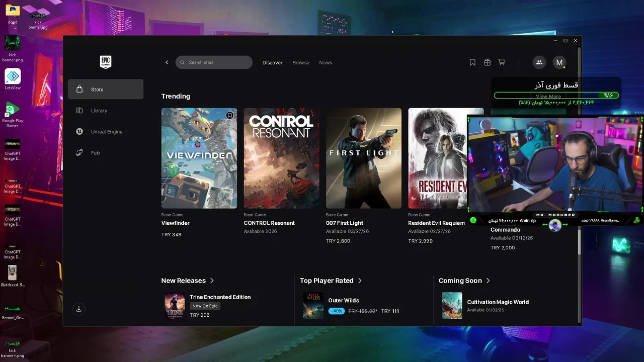644x362 pixels.
Task: Open the CONTROL Resonant cover art
Action: coord(281,158)
